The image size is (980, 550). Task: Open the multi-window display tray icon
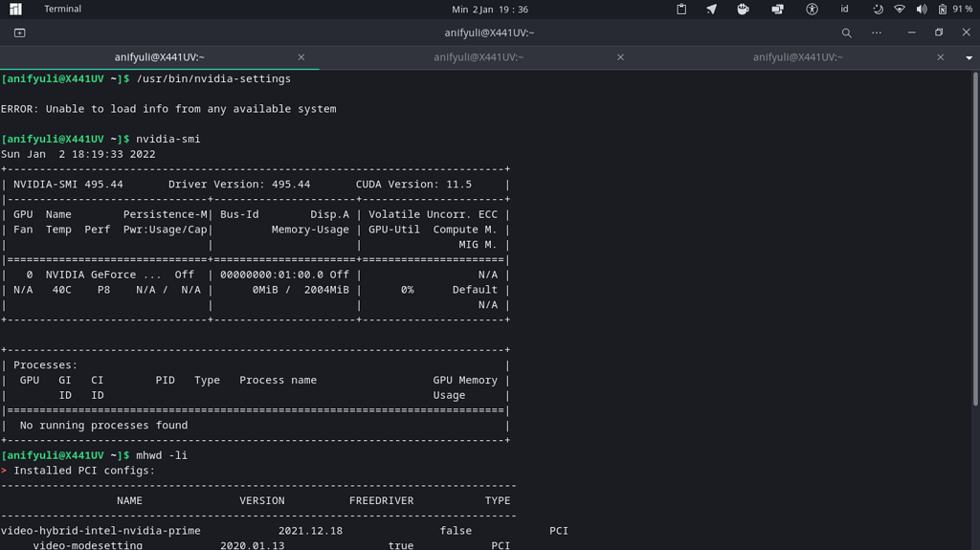point(777,10)
